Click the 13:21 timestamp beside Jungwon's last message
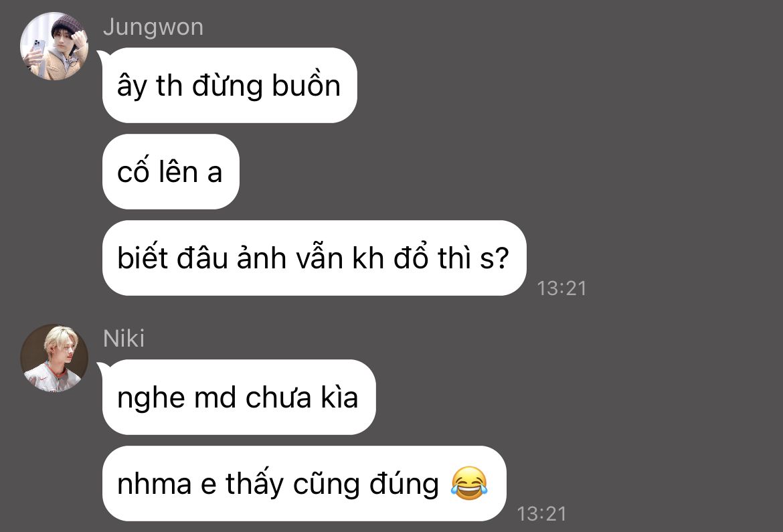The height and width of the screenshot is (532, 783). [x=561, y=288]
